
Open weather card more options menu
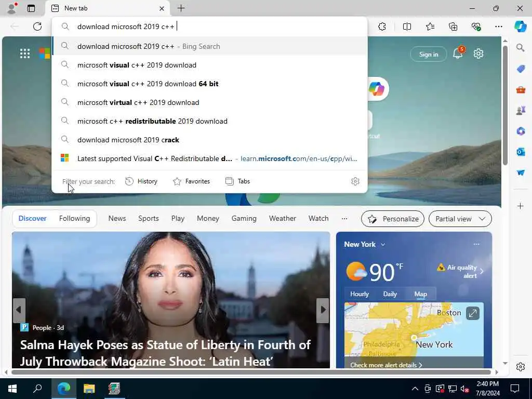pyautogui.click(x=476, y=244)
